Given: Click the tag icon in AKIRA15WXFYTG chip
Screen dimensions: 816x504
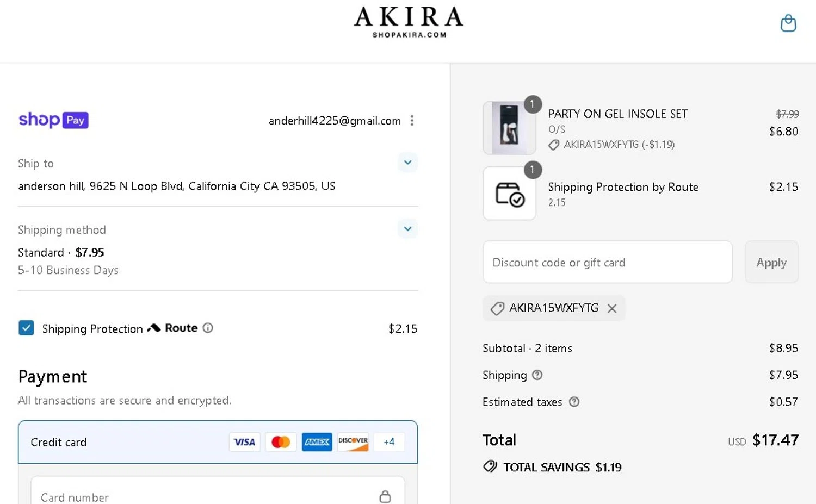Looking at the screenshot, I should [x=497, y=308].
